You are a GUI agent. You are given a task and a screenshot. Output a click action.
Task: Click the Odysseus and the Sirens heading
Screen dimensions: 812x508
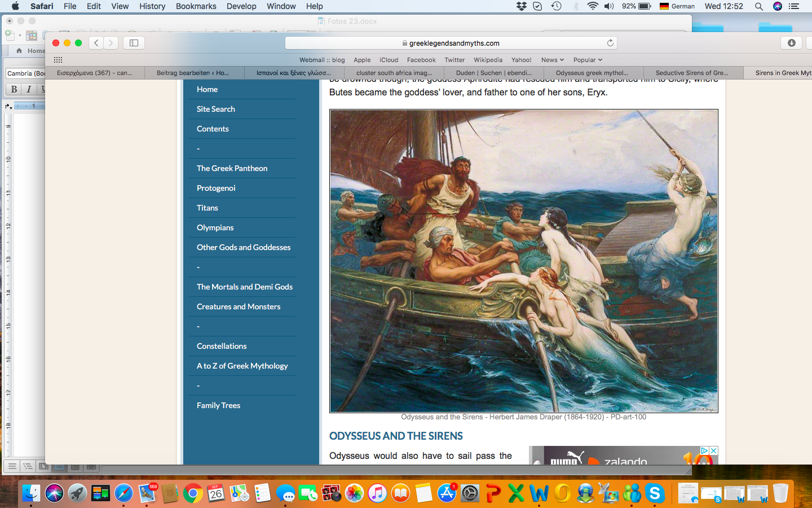[x=396, y=436]
